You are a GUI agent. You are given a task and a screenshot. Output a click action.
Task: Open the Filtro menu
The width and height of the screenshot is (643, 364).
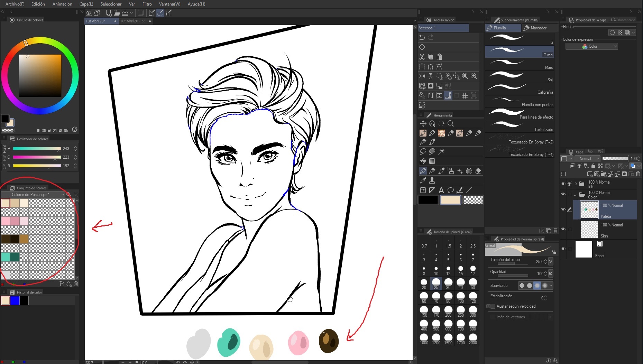tap(147, 4)
